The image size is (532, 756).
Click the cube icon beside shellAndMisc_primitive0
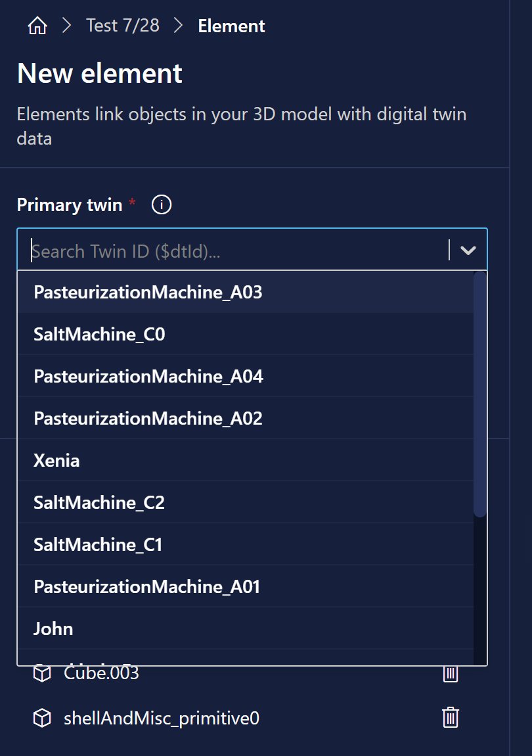point(41,718)
